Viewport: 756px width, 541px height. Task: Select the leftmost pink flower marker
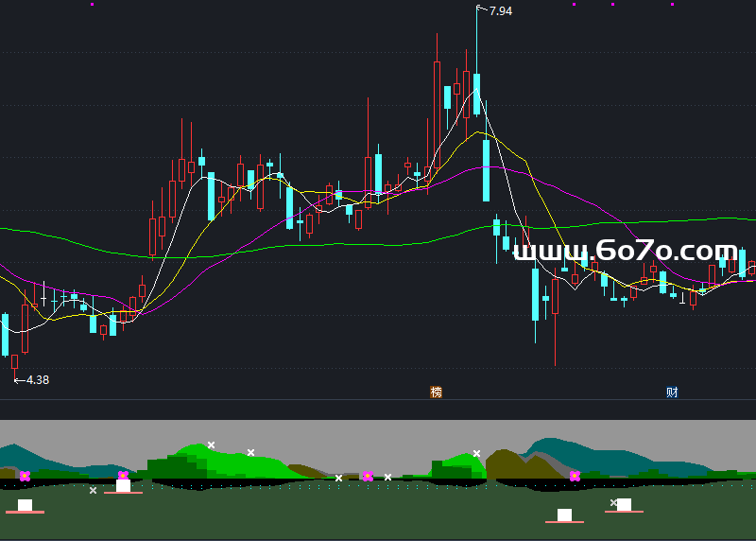tap(25, 476)
